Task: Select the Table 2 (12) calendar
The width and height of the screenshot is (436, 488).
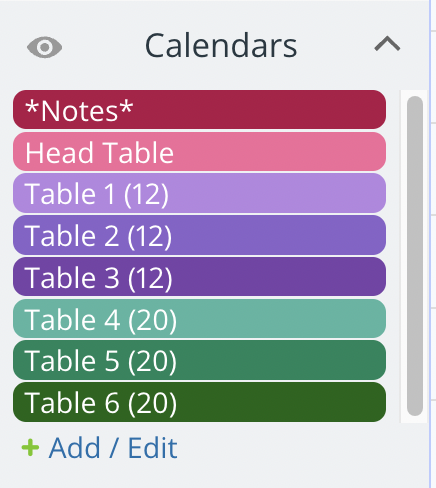Action: coord(199,235)
